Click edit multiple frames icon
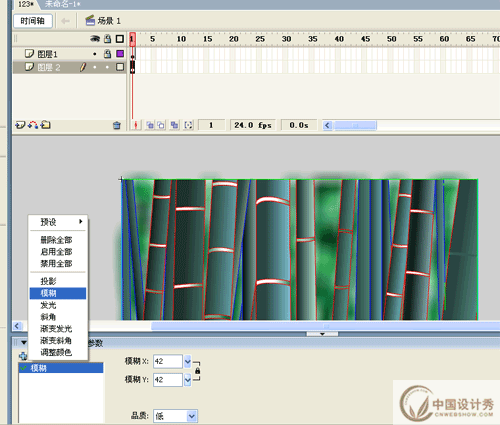This screenshot has height=425, width=500. coord(174,125)
